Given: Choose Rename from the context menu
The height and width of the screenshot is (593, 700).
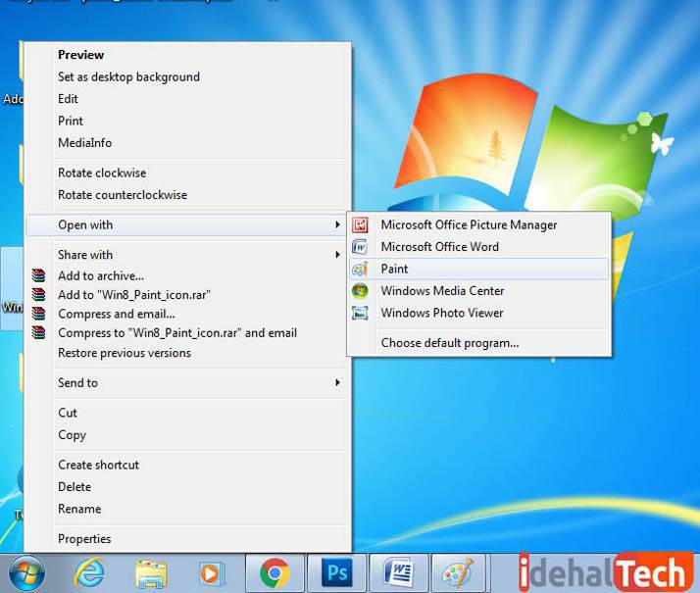Looking at the screenshot, I should pyautogui.click(x=187, y=509).
